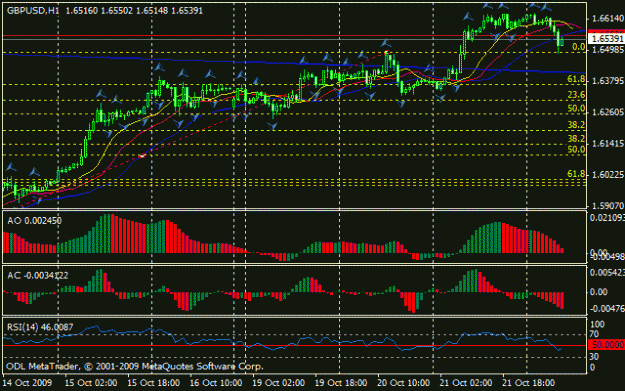Click the 20 Oct 10:00 time label
This screenshot has height=391, width=625.
(x=403, y=383)
